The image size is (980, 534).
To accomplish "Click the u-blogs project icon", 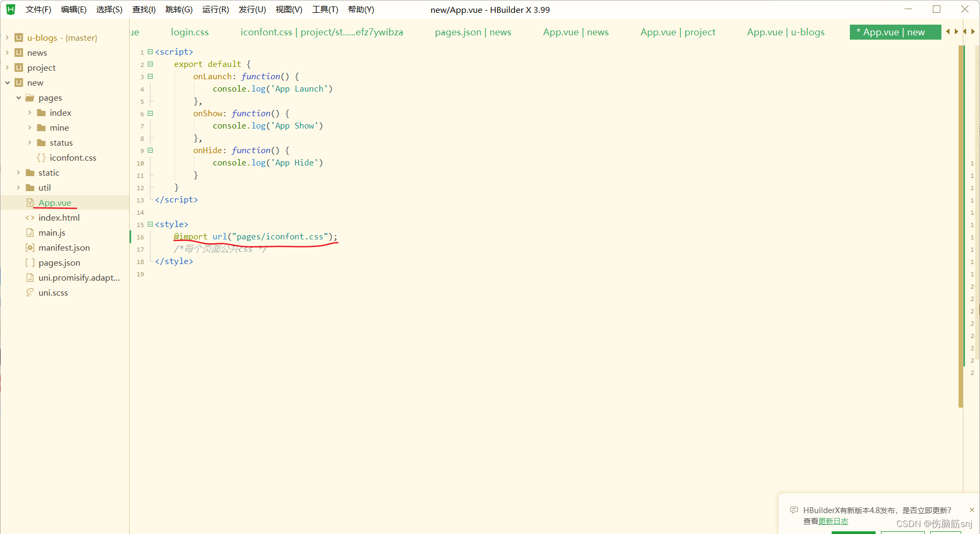I will click(x=19, y=37).
